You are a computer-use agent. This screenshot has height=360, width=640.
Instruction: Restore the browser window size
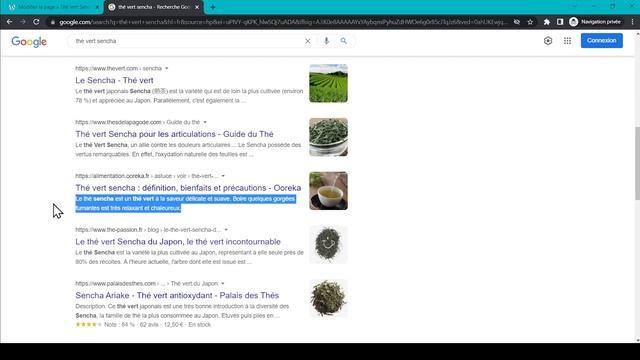tap(613, 6)
